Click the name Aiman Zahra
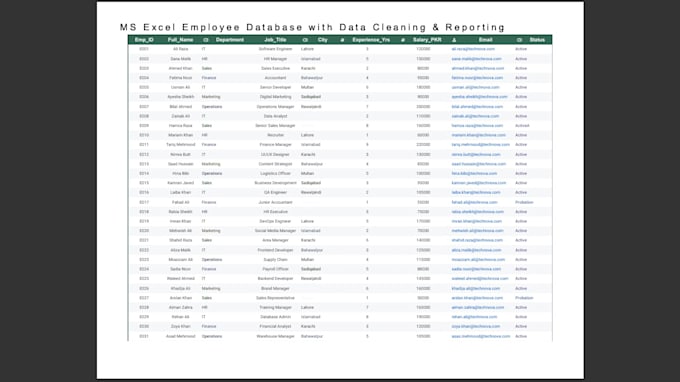680x382 pixels. [180, 307]
